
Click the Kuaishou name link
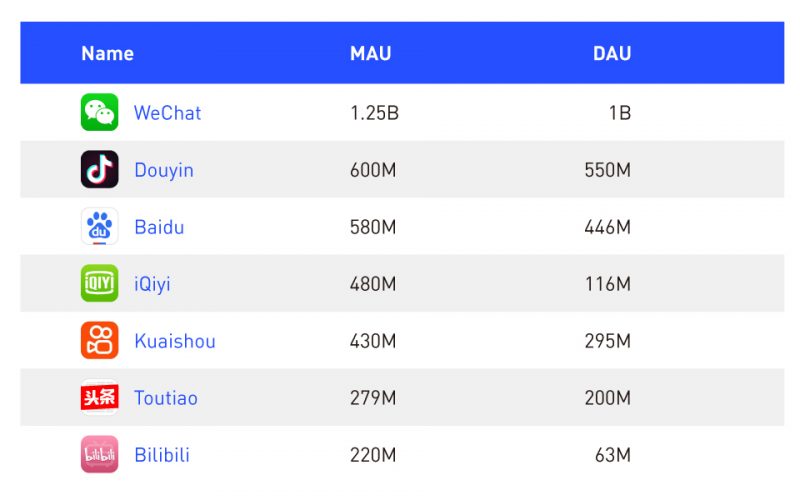(175, 341)
